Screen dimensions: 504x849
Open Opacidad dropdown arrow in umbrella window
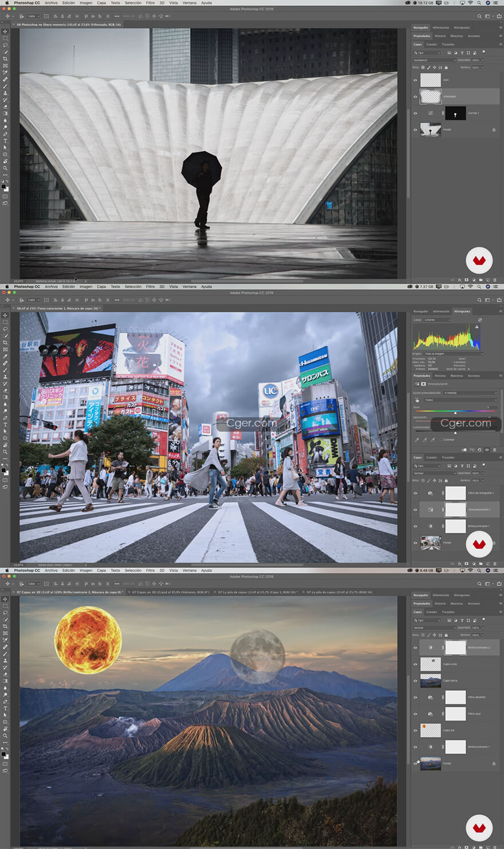pyautogui.click(x=483, y=60)
